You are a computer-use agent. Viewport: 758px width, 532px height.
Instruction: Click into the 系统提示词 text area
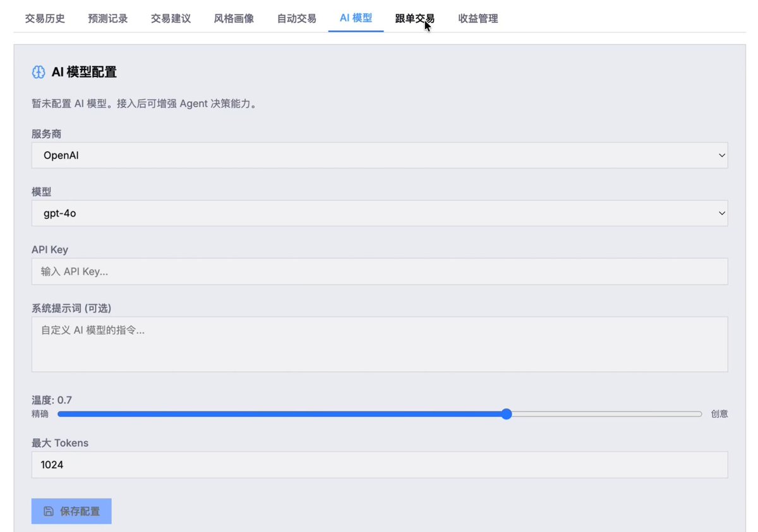[380, 344]
